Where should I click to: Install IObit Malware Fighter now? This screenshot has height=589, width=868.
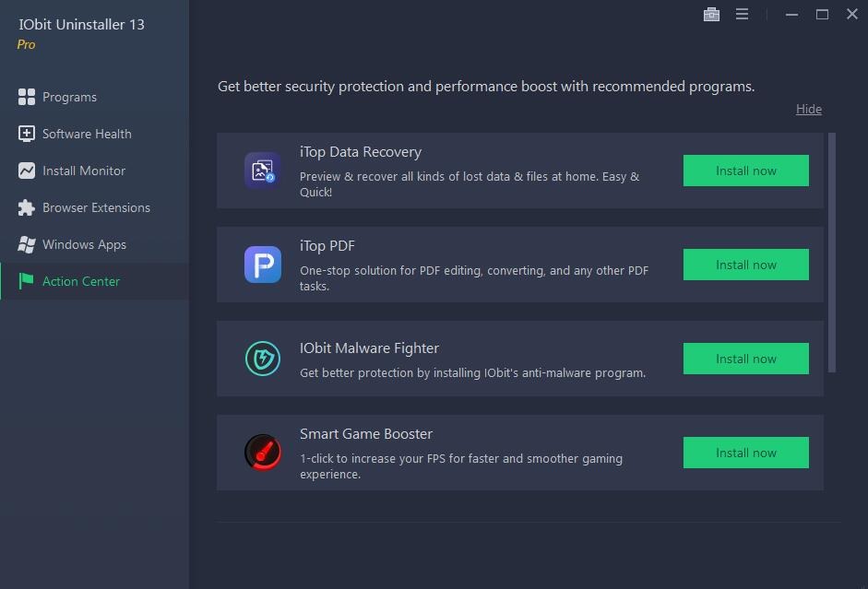click(x=745, y=359)
